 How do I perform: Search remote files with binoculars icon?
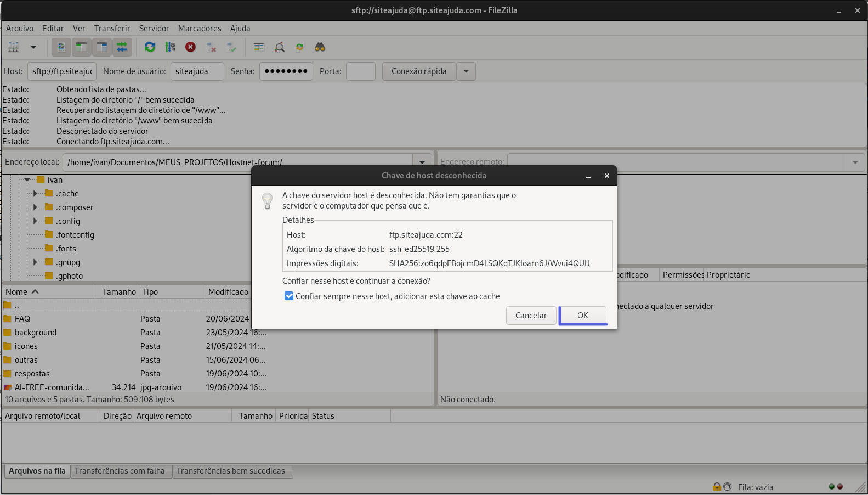(320, 47)
